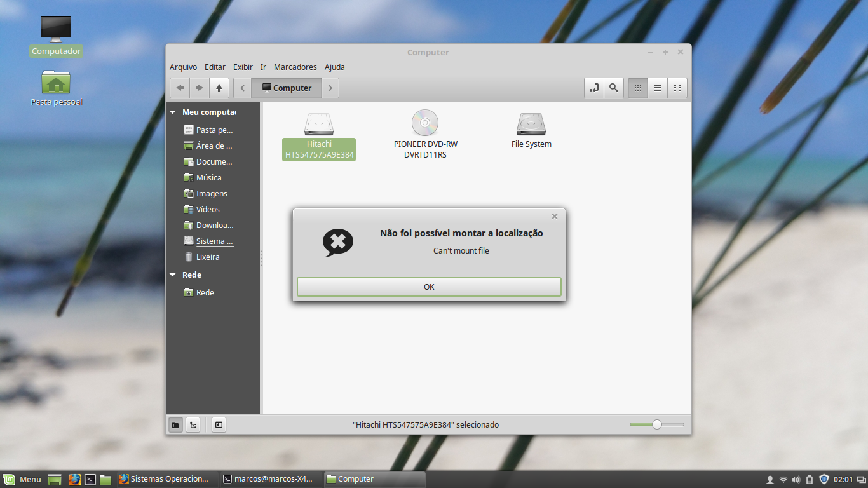The image size is (868, 488).
Task: Select the PIONEER DVD-RW drive icon
Action: [x=425, y=122]
